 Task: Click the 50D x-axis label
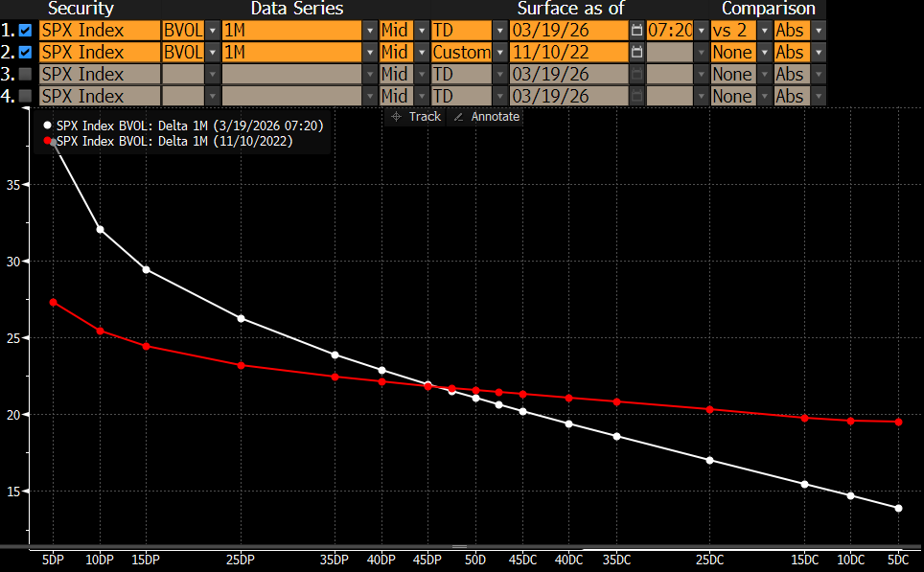coord(475,560)
